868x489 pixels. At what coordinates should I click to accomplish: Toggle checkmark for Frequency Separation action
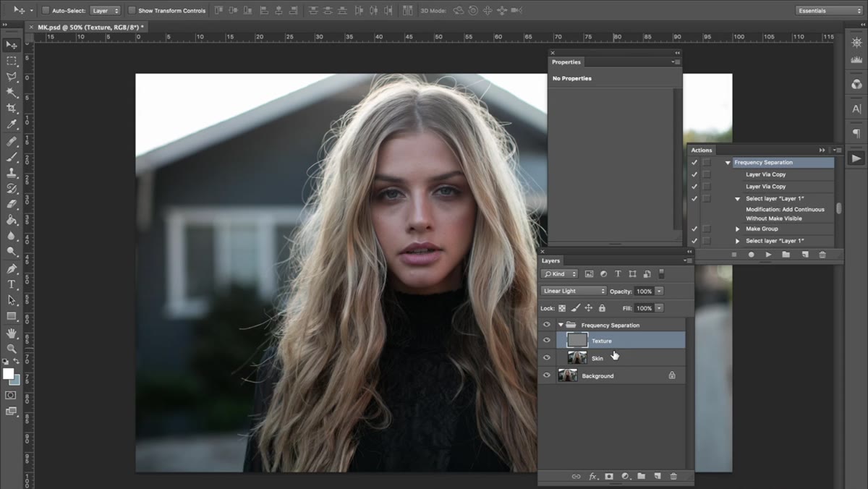pyautogui.click(x=694, y=163)
